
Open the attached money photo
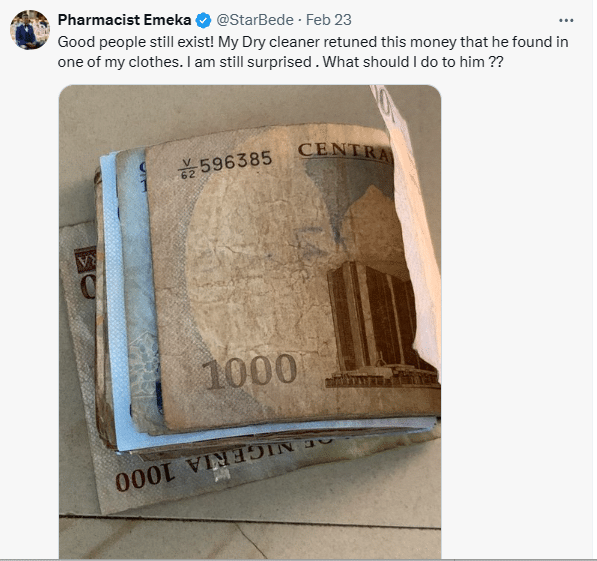(x=250, y=321)
